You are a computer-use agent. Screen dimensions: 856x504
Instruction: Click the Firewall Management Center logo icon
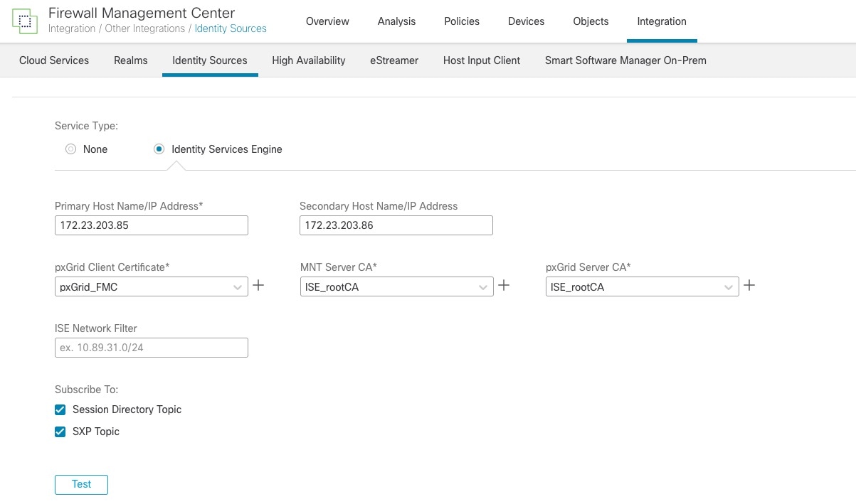click(25, 21)
